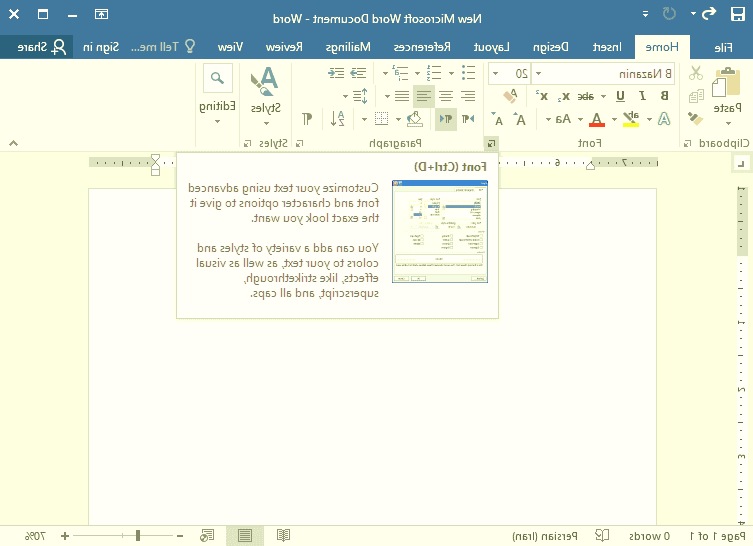Viewport: 753px width, 546px height.
Task: Switch to the Design tab
Action: 551,47
